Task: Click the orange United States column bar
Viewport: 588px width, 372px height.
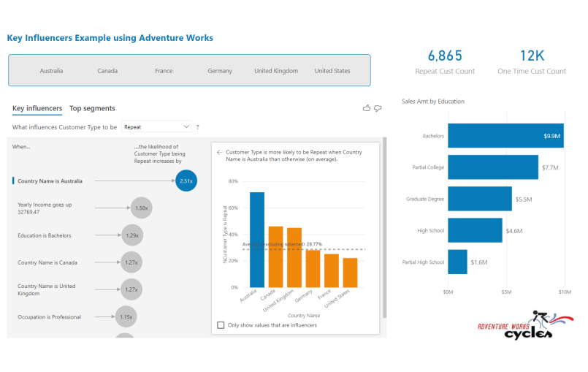Action: point(351,273)
